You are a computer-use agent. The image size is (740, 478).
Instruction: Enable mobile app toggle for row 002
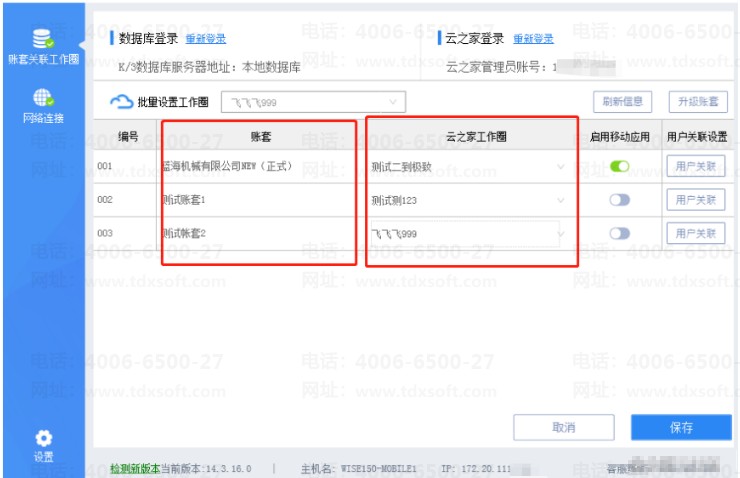click(619, 200)
